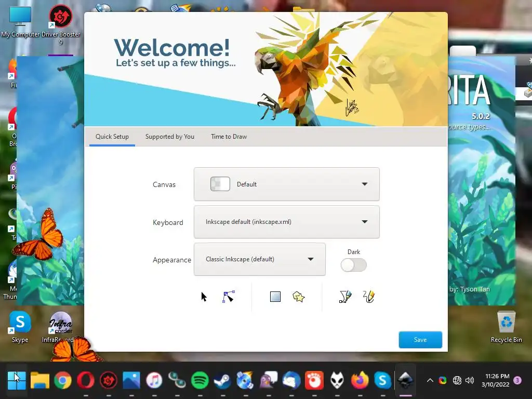Open Foobar2000 alien-head icon in taskbar
Image resolution: width=532 pixels, height=399 pixels.
click(337, 380)
